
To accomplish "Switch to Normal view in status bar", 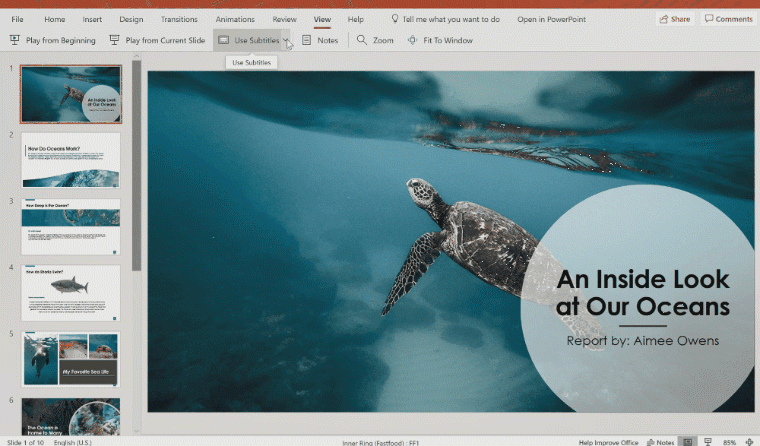I will point(688,441).
